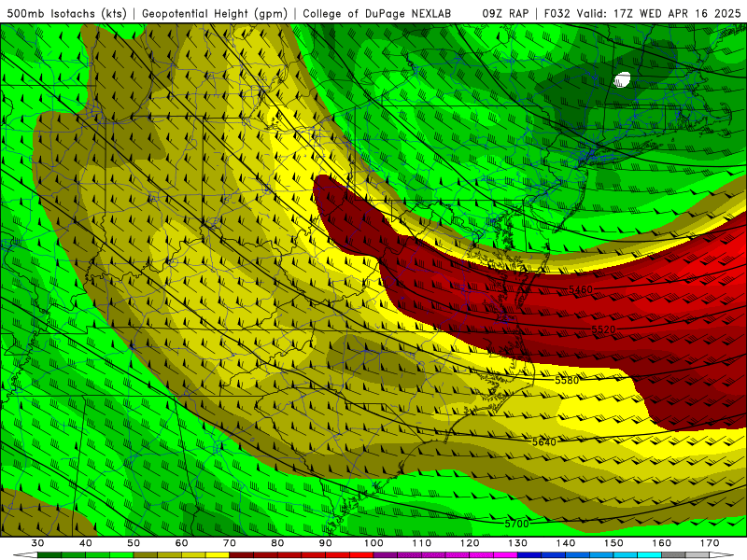747x560 pixels.
Task: Select the light gray 165-170 kt swatch
Action: 698,555
